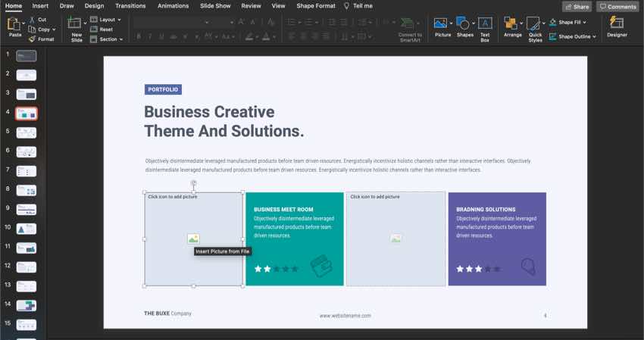Expand the Copy dropdown arrow
Image resolution: width=644 pixels, height=340 pixels.
pyautogui.click(x=54, y=30)
